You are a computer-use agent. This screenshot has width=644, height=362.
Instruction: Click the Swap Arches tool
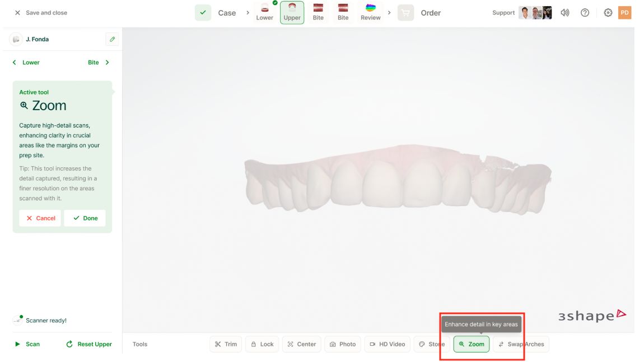521,344
